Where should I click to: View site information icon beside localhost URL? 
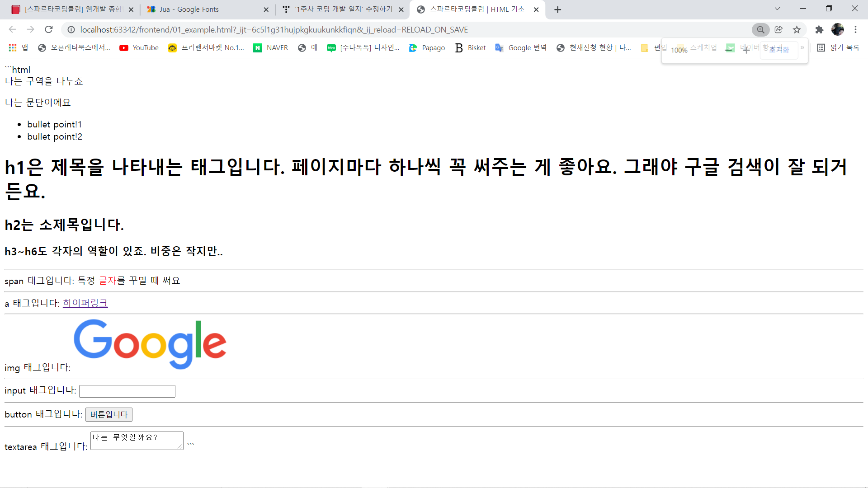click(71, 29)
